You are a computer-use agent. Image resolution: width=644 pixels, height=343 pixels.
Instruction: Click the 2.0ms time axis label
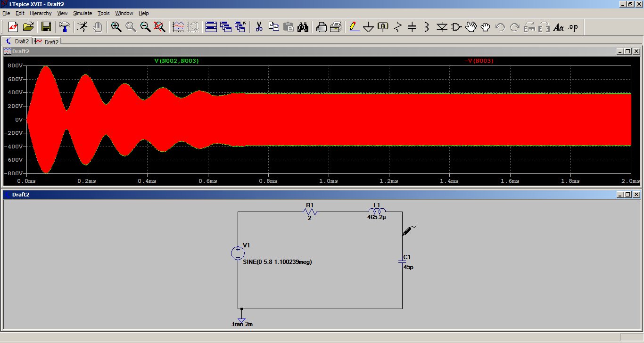point(630,181)
